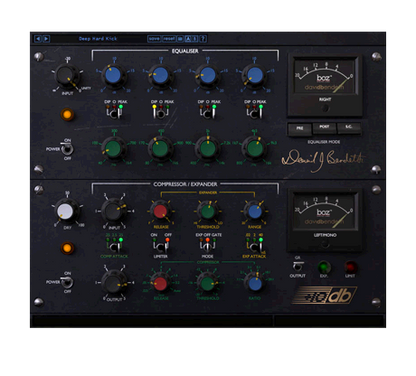
Task: Click the green EXP. indicator light
Action: pyautogui.click(x=323, y=267)
